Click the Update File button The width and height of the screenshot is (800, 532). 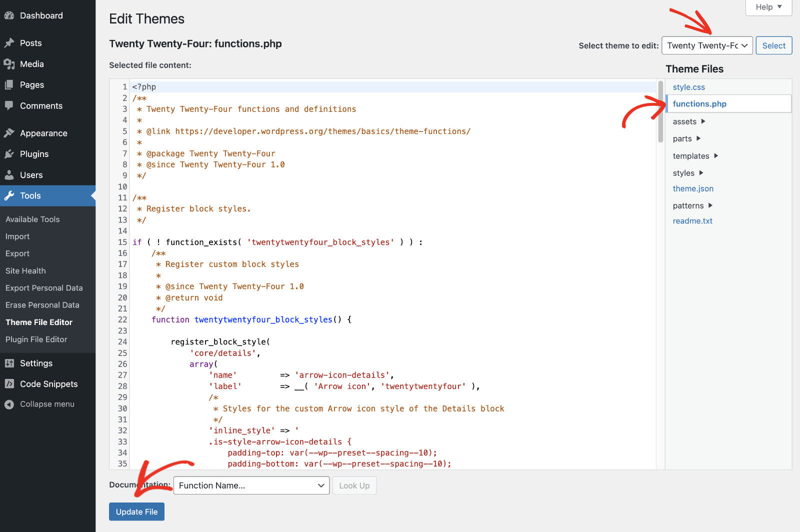[x=136, y=511]
